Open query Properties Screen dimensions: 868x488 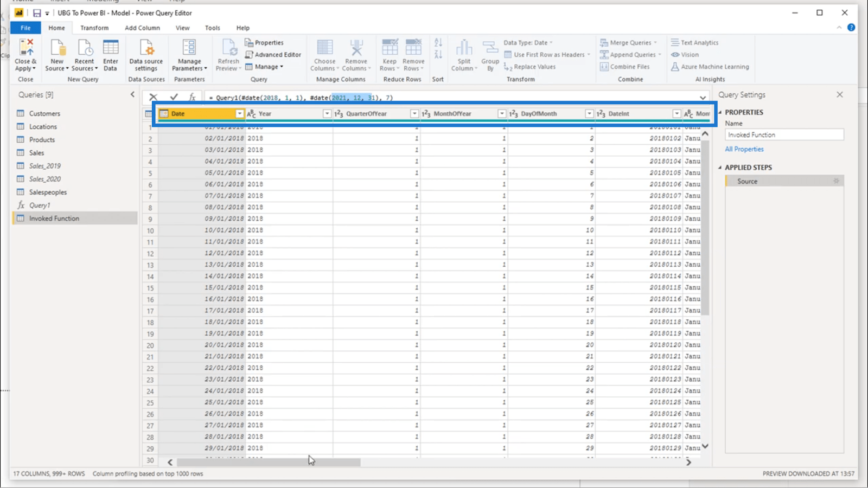[x=264, y=42]
